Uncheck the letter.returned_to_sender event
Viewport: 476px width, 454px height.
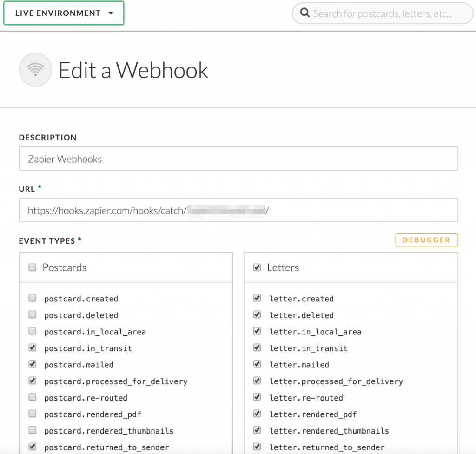point(257,447)
